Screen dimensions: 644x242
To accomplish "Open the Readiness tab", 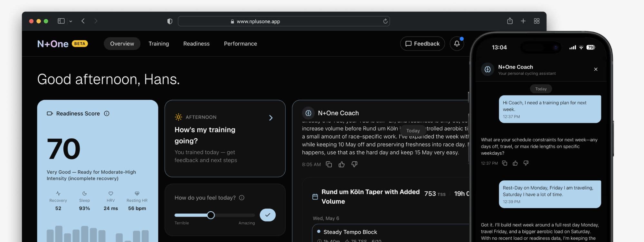I will 196,44.
